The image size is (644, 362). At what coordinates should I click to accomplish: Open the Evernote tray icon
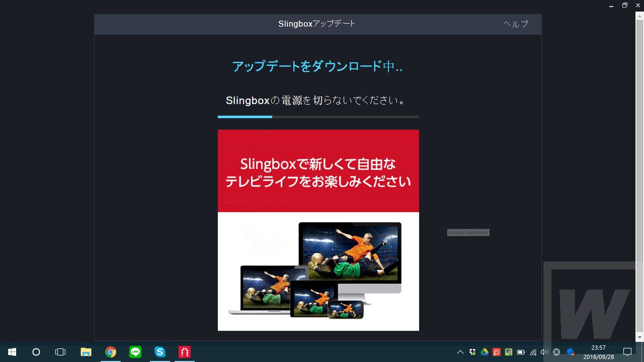pos(509,352)
